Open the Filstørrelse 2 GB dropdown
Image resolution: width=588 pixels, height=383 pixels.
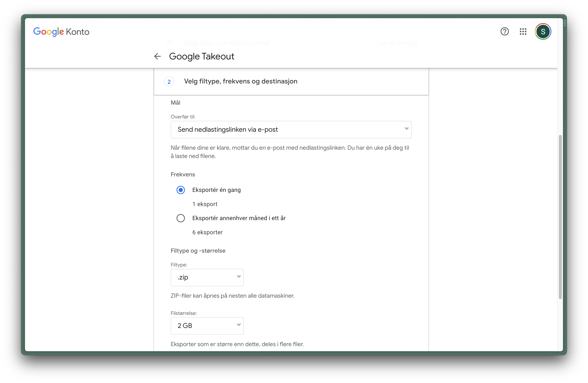pos(207,326)
